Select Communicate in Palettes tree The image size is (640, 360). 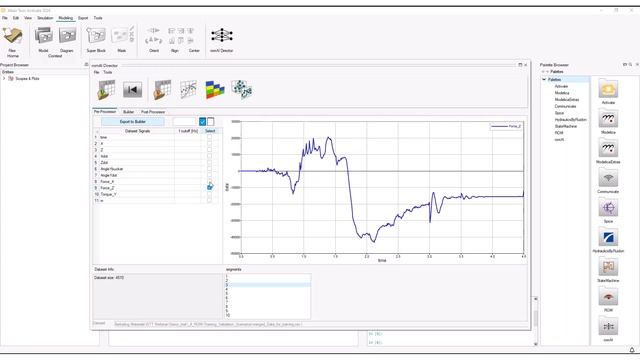tap(565, 106)
